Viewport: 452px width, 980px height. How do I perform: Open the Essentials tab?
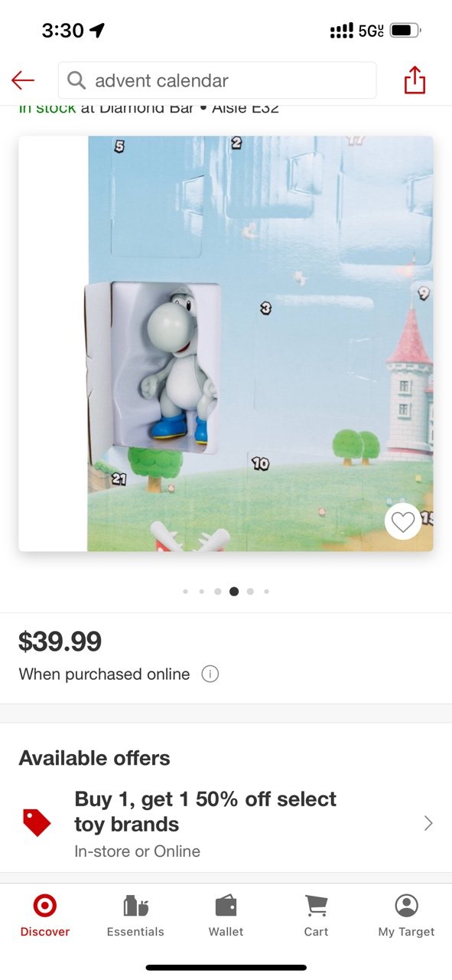pos(135,916)
